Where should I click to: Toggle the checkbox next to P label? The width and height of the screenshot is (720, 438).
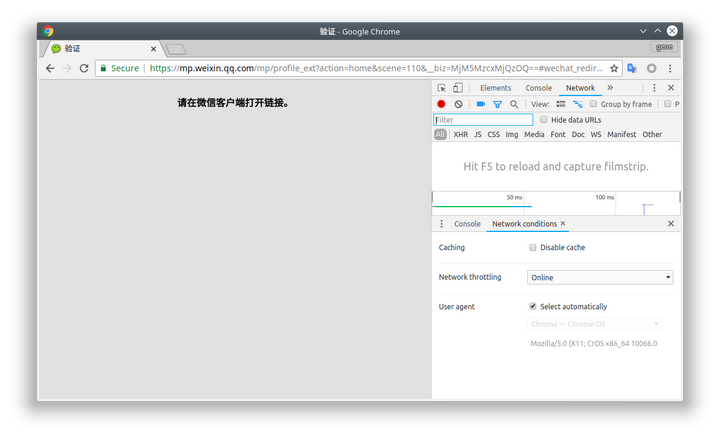click(668, 104)
